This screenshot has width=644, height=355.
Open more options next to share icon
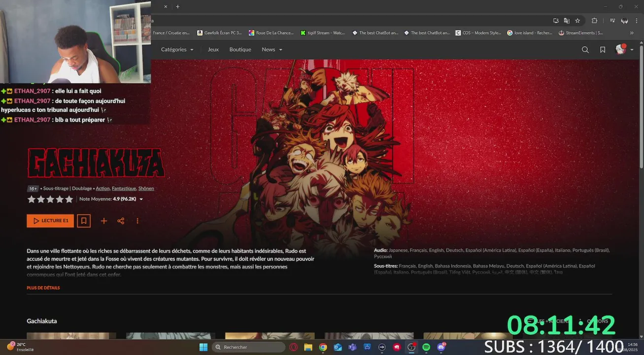click(137, 221)
